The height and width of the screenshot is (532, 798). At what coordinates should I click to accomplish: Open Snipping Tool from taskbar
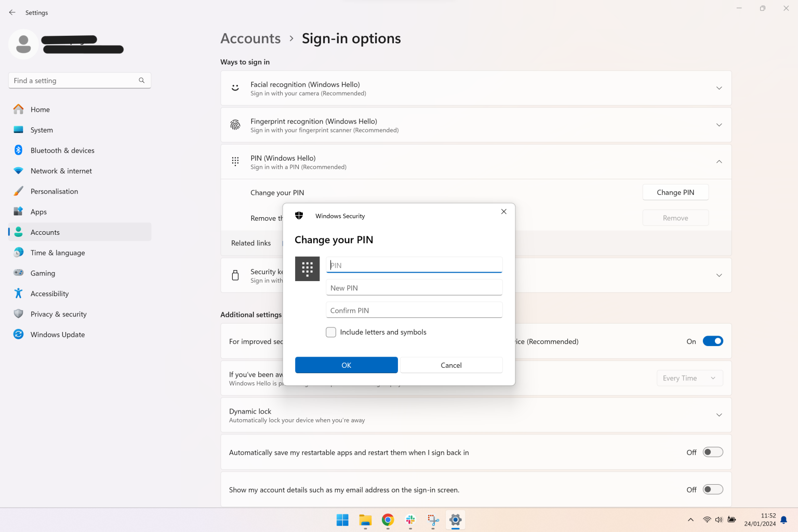coord(433,520)
